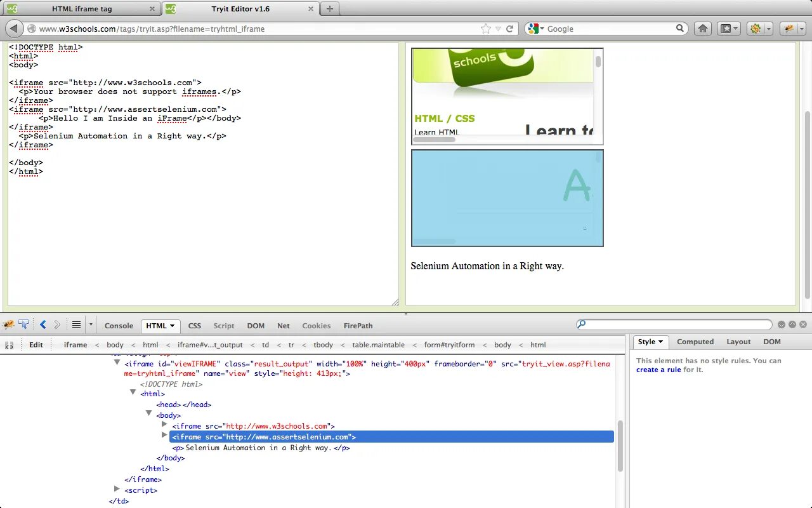Collapse the html node in DOM tree
812x508 pixels.
[133, 392]
